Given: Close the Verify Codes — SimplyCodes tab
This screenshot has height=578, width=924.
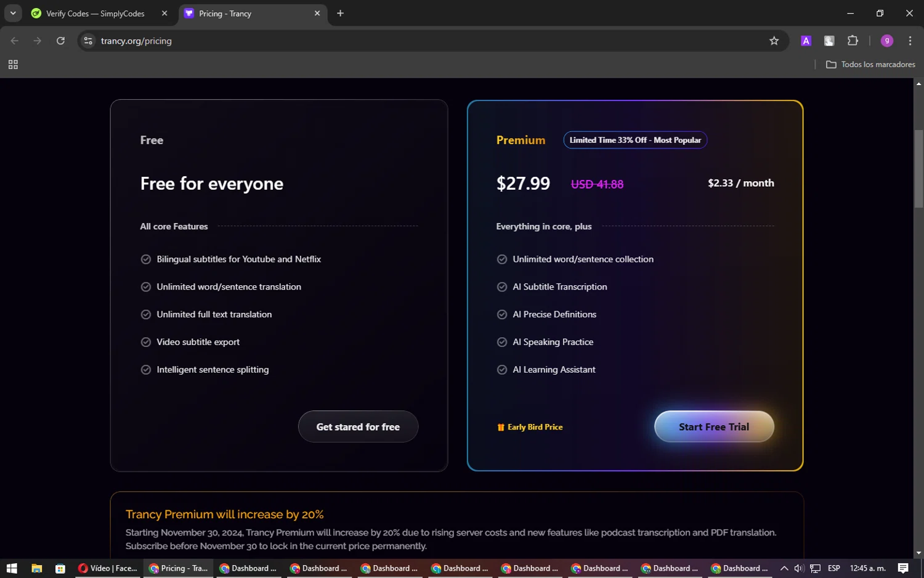Looking at the screenshot, I should pyautogui.click(x=164, y=13).
